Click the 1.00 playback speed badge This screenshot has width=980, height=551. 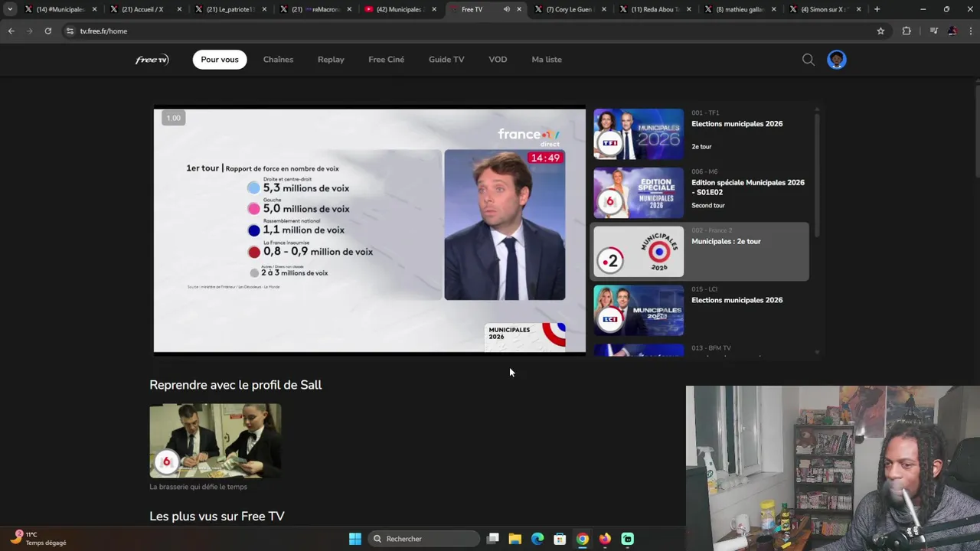(174, 118)
